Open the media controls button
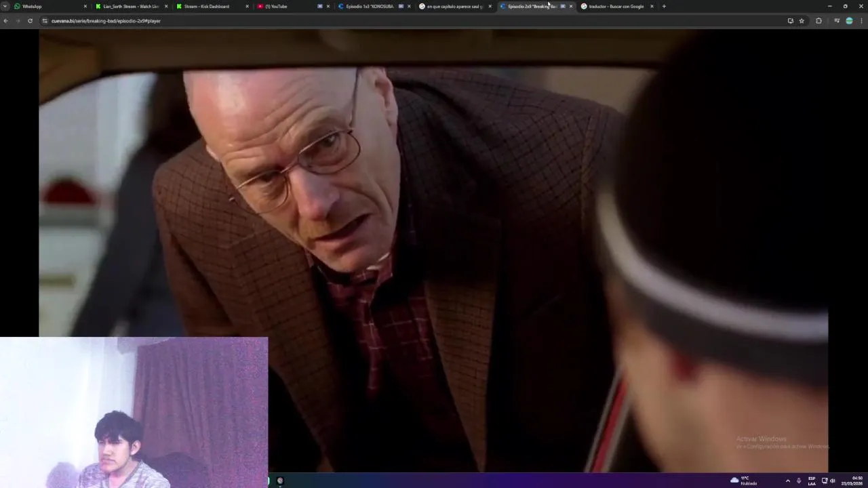Image resolution: width=868 pixels, height=488 pixels. (837, 21)
